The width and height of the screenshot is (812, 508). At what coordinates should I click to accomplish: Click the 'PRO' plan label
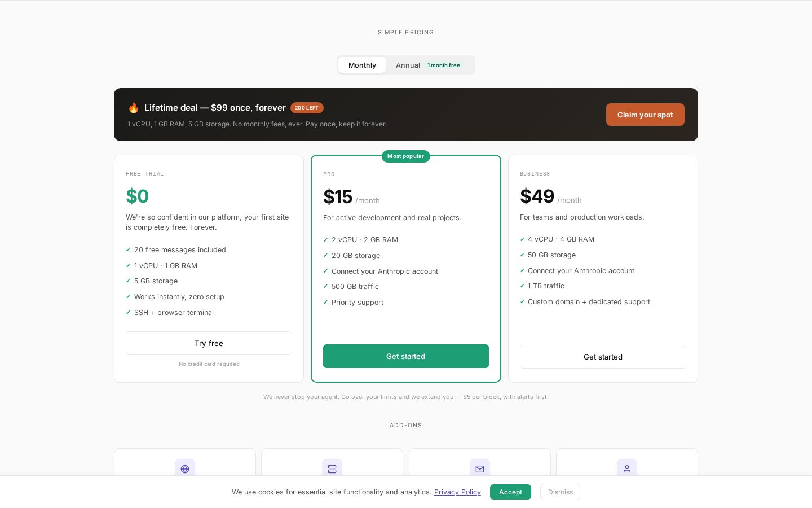[x=329, y=174]
